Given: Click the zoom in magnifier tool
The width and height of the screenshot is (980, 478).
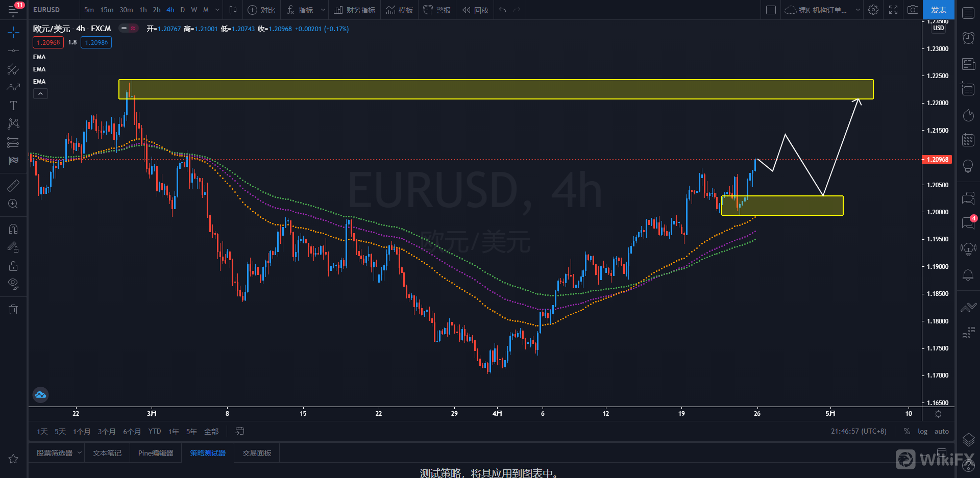Looking at the screenshot, I should coord(13,204).
